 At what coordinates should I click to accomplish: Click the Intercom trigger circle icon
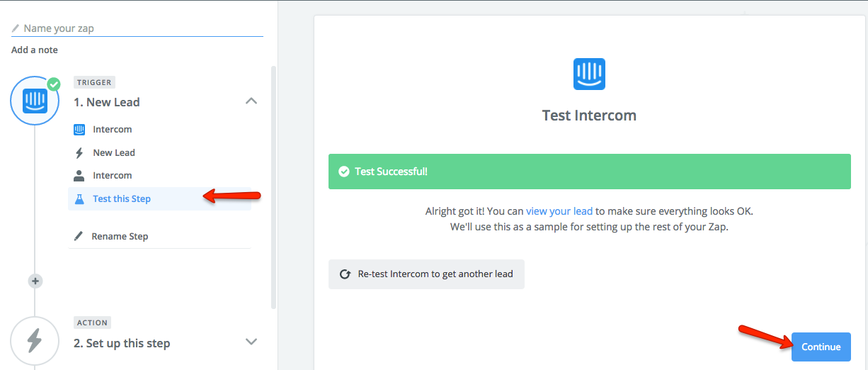coord(35,101)
